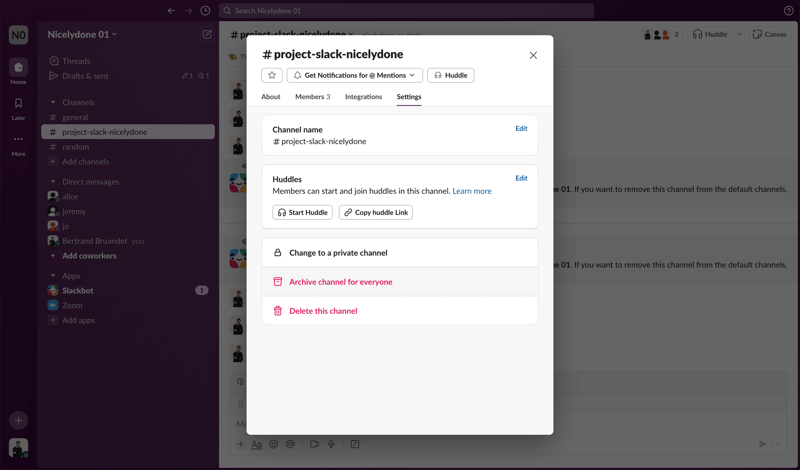Click the Huddle button in the dialog
This screenshot has width=800, height=470.
pyautogui.click(x=451, y=75)
